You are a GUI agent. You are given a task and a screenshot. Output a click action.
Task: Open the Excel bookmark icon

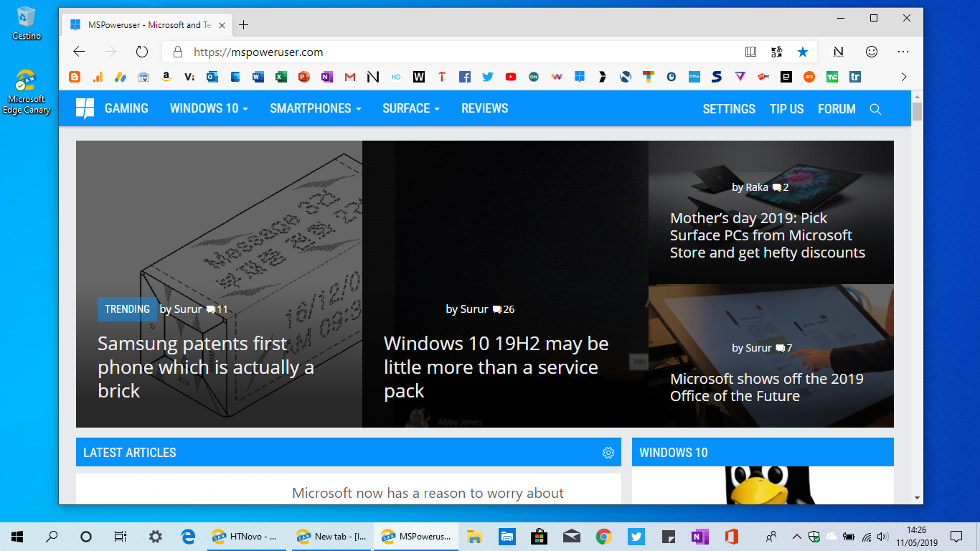coord(281,77)
